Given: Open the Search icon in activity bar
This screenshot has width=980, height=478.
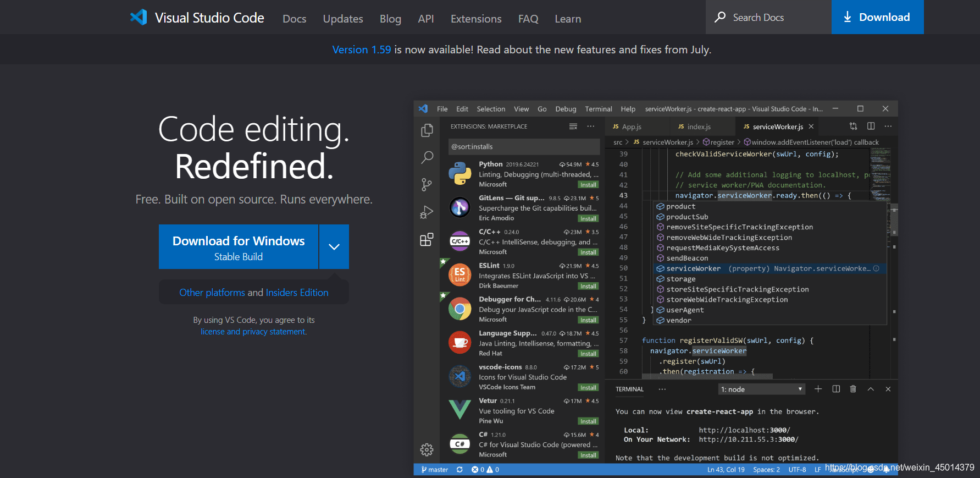Looking at the screenshot, I should (427, 157).
